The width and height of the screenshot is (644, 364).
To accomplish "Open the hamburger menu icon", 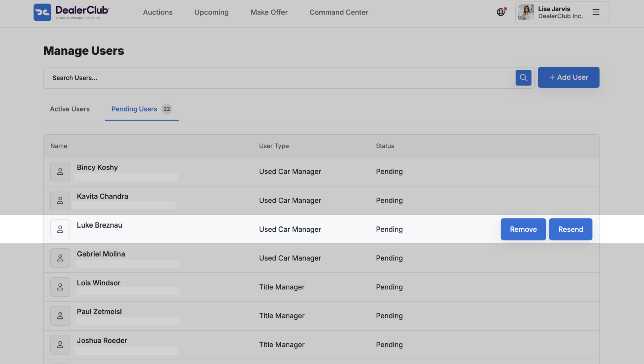I will [x=596, y=12].
